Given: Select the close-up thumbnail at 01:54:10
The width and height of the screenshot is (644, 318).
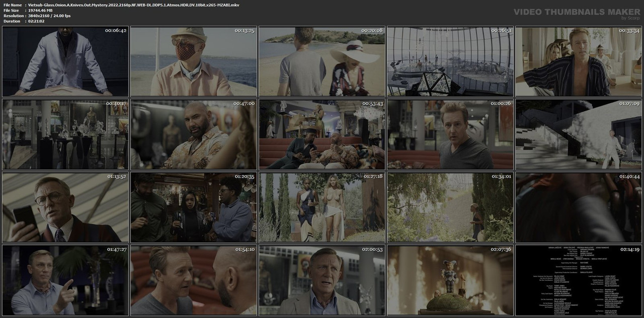Looking at the screenshot, I should tap(194, 280).
